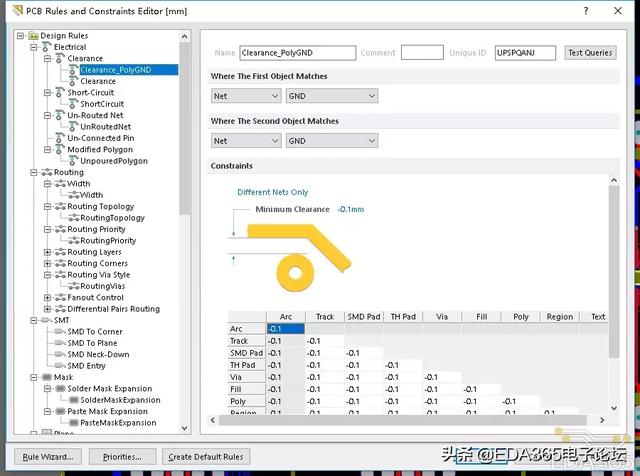Click the constraints vertical scrollbar thumb
Screen dimensions: 640x476
click(x=614, y=272)
